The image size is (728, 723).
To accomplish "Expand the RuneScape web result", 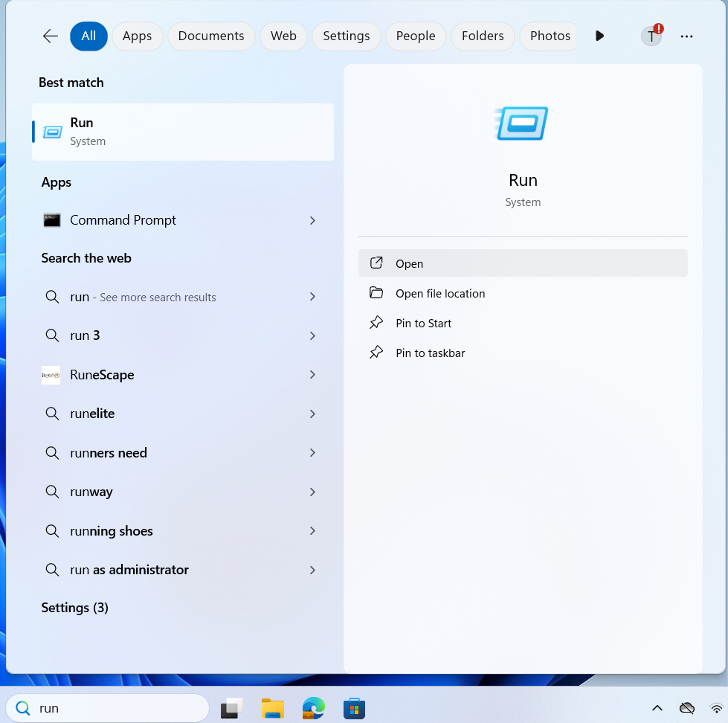I will pos(312,375).
